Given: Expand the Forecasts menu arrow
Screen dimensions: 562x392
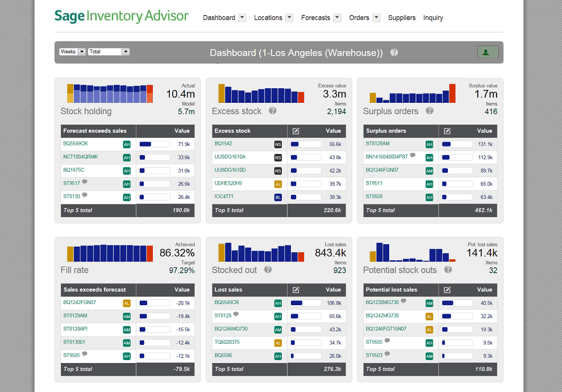Looking at the screenshot, I should (x=338, y=18).
